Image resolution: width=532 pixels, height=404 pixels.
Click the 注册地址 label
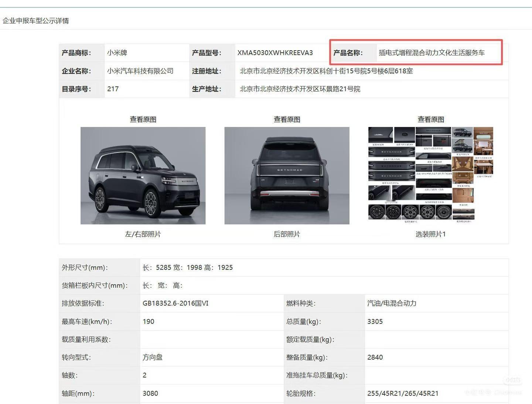[207, 71]
